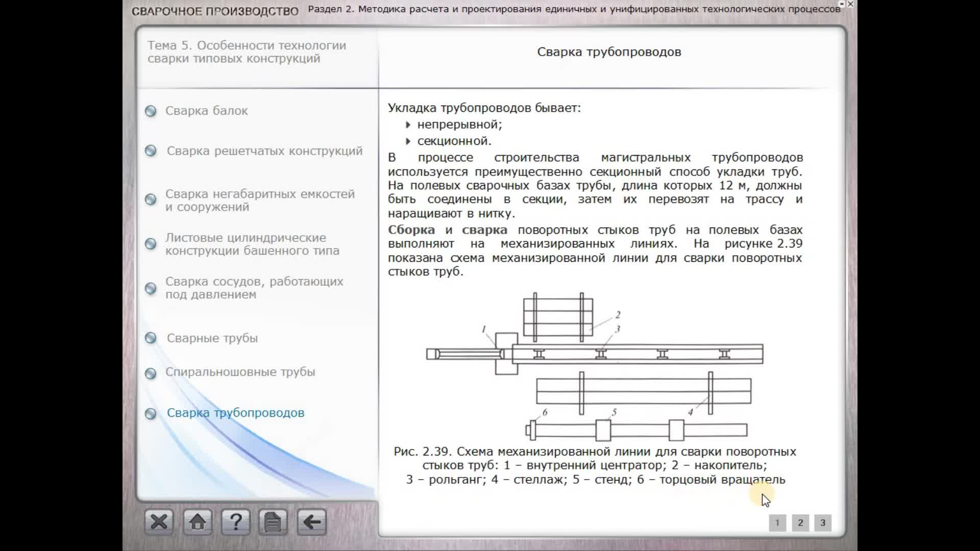Close the window with top-right X
Screen dimensions: 980x551
(850, 4)
